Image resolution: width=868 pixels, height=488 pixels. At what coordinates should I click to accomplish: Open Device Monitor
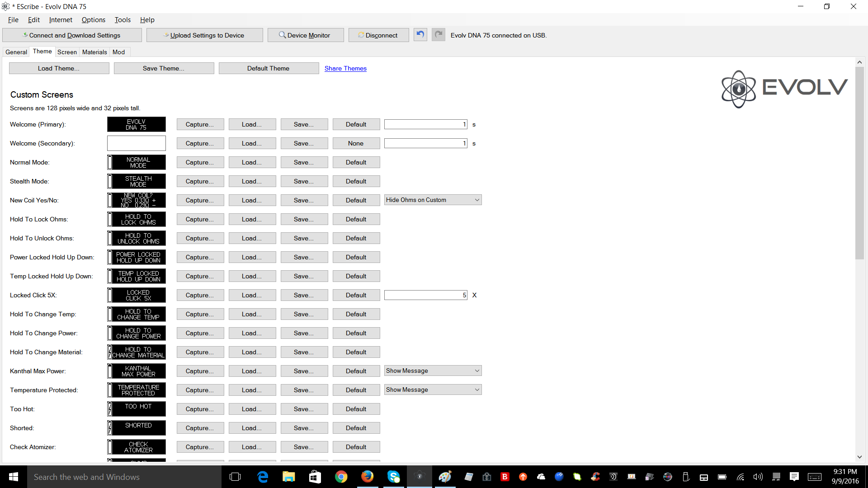(305, 35)
